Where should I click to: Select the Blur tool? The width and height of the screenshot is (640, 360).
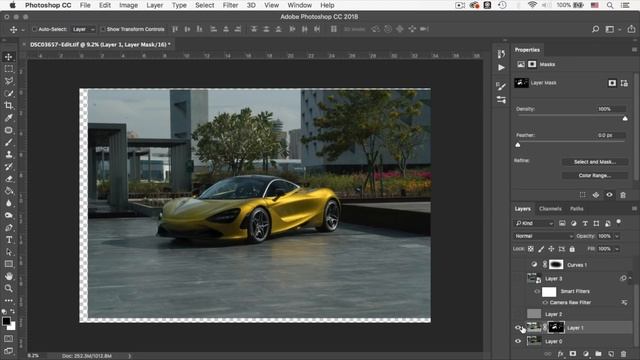(9, 203)
